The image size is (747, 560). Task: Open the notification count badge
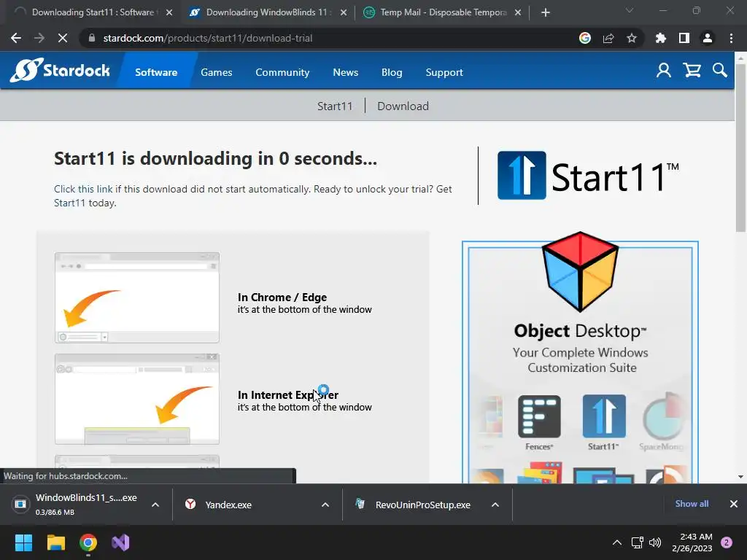(727, 542)
